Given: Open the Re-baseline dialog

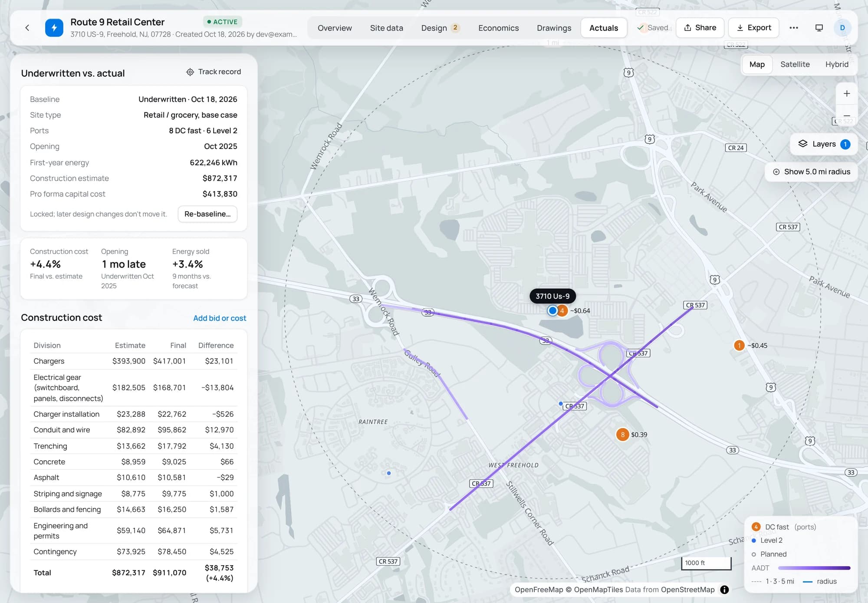Looking at the screenshot, I should [x=207, y=214].
